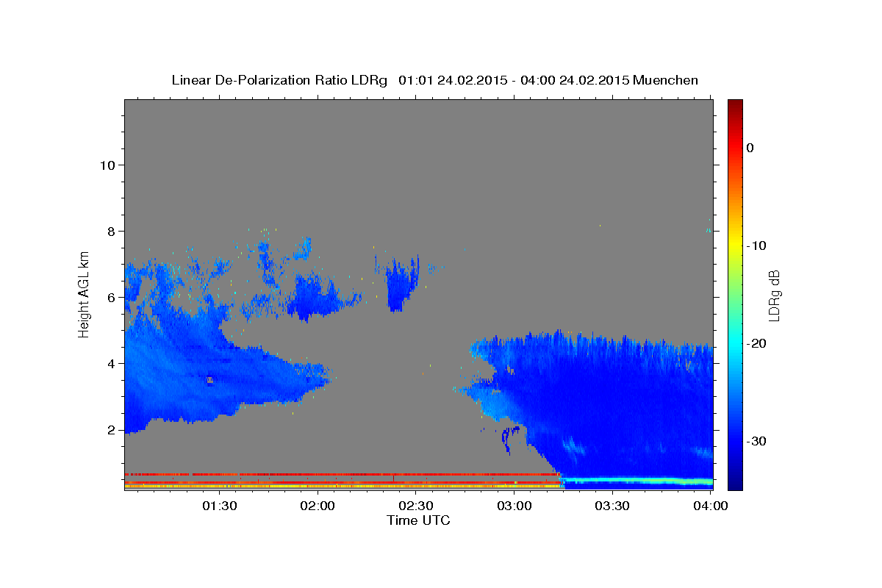Image resolution: width=882 pixels, height=588 pixels.
Task: Click the dark red top of the colorbar
Action: tap(735, 105)
